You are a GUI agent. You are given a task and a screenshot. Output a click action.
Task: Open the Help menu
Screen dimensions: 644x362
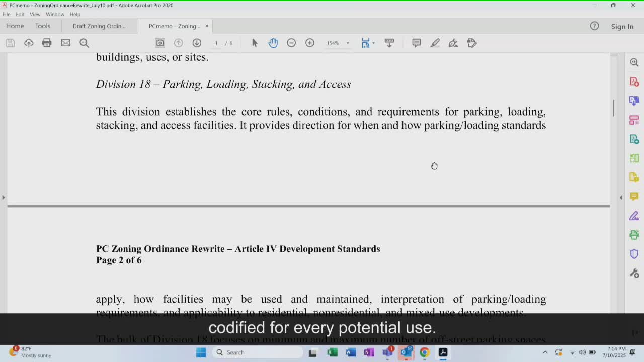pos(75,14)
